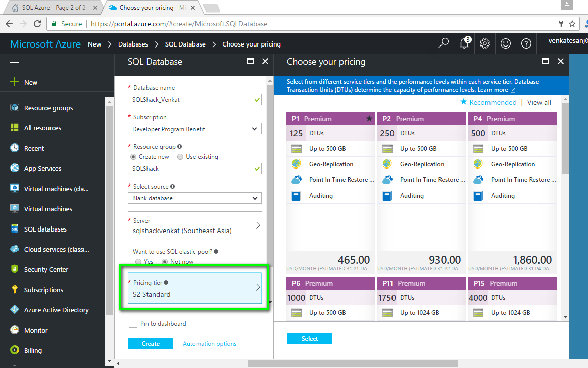The image size is (588, 368).
Task: Open the help question mark icon
Action: 526,43
